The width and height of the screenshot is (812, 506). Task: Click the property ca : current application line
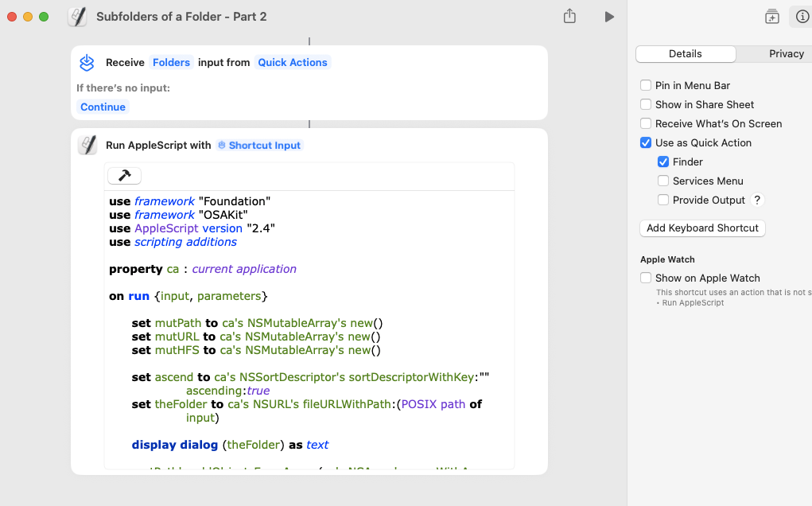pyautogui.click(x=203, y=270)
